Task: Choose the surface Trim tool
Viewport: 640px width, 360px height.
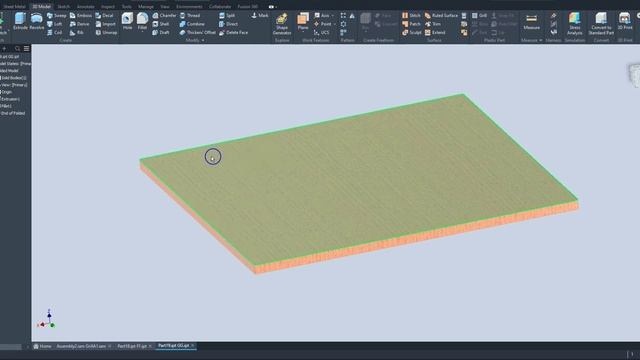Action: pos(433,24)
